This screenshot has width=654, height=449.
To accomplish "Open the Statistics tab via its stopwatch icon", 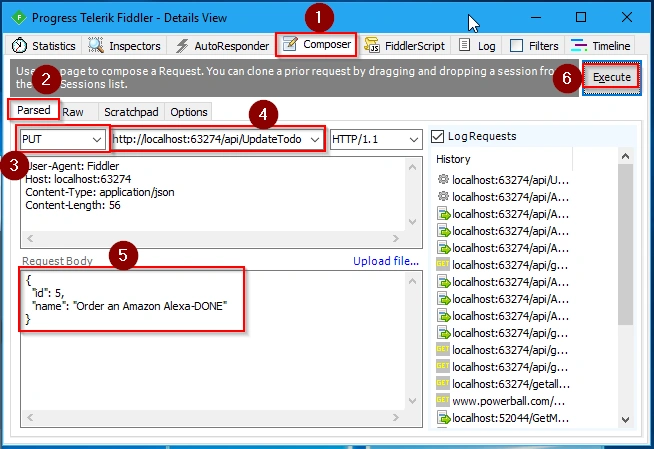I will point(19,45).
